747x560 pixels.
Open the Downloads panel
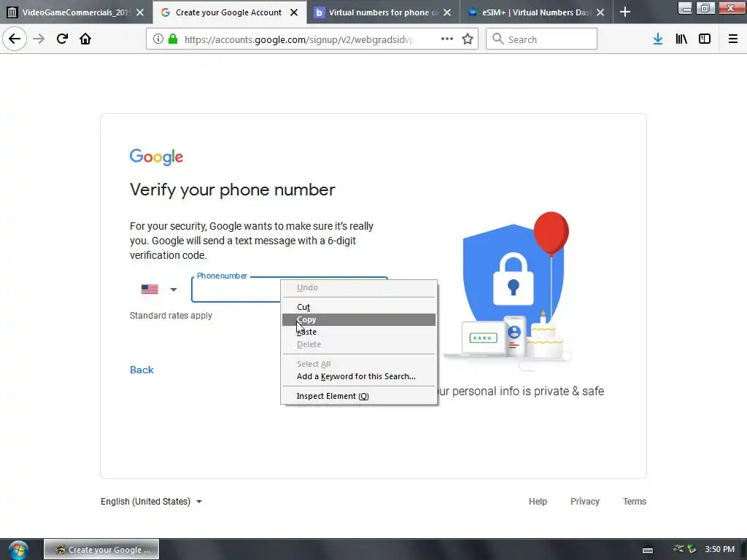[x=658, y=39]
